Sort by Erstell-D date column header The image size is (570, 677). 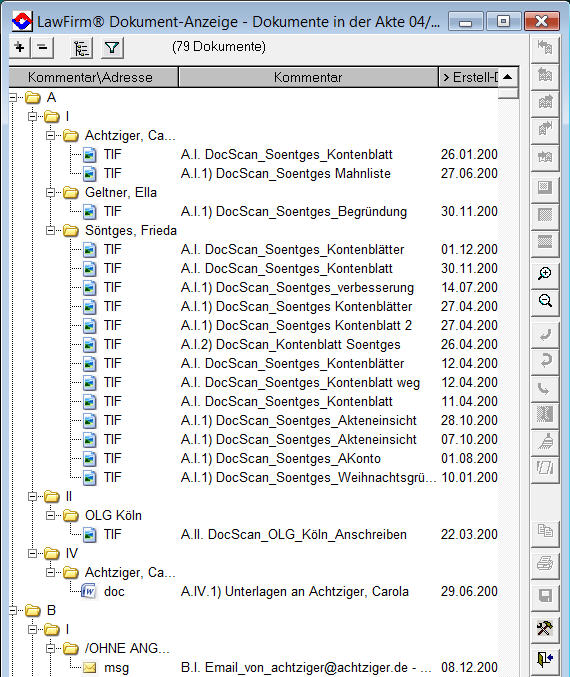coord(469,77)
